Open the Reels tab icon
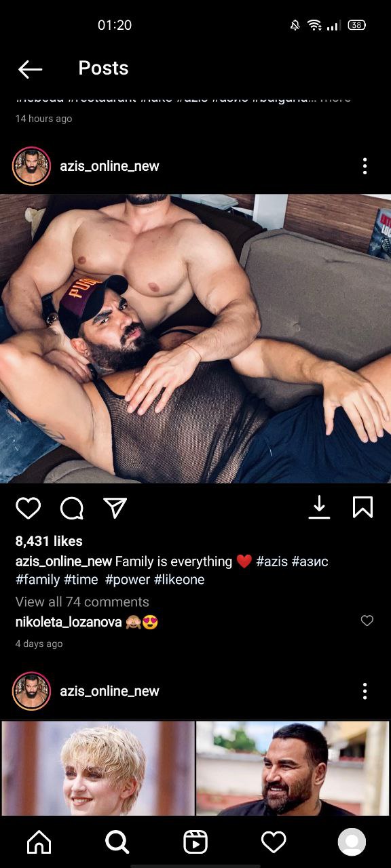Screen dimensions: 391x868 (x=195, y=842)
